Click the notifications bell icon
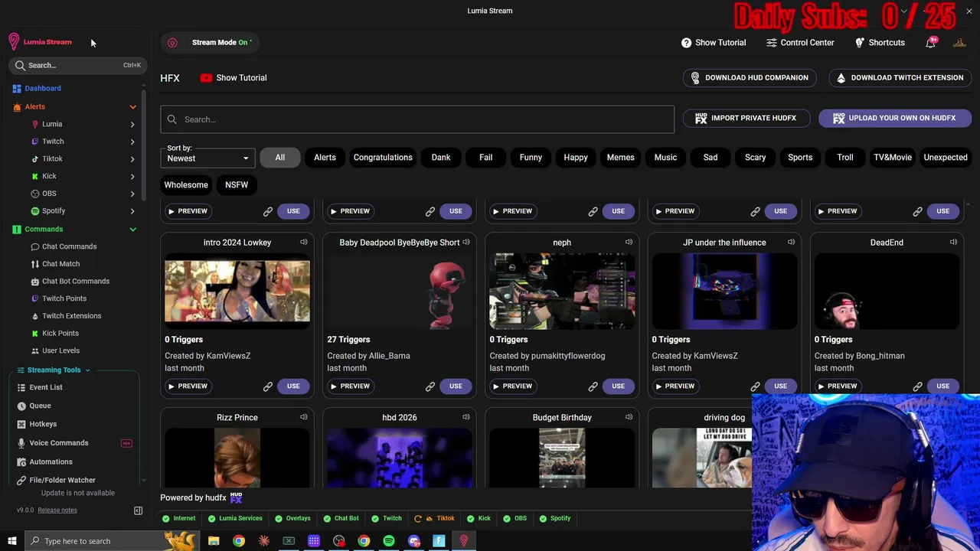The width and height of the screenshot is (980, 551). click(930, 43)
